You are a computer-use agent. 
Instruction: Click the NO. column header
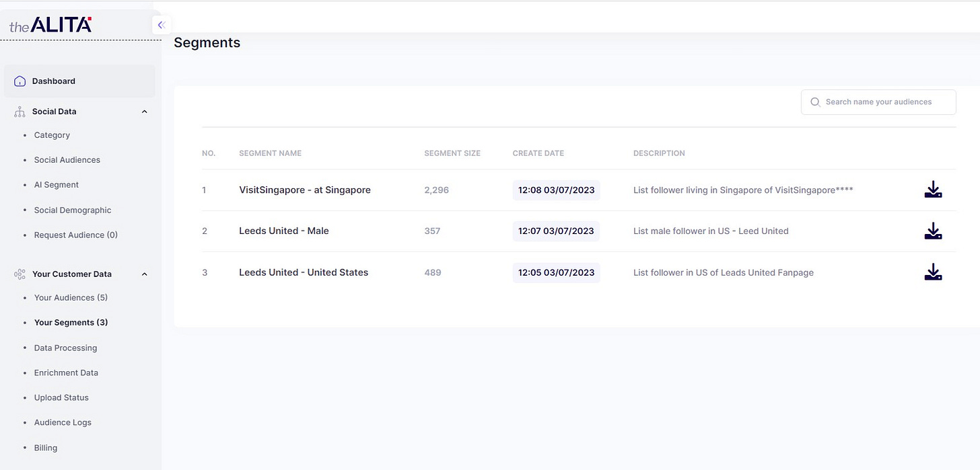209,153
